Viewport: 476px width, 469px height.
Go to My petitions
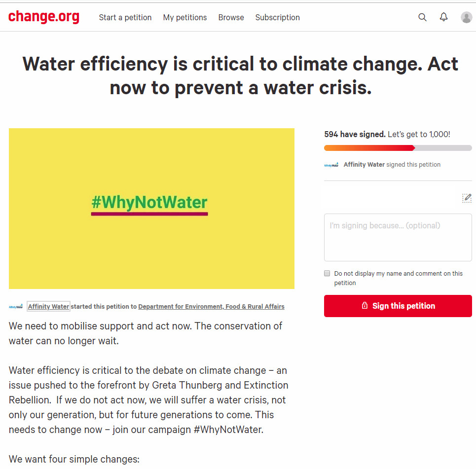pyautogui.click(x=185, y=17)
